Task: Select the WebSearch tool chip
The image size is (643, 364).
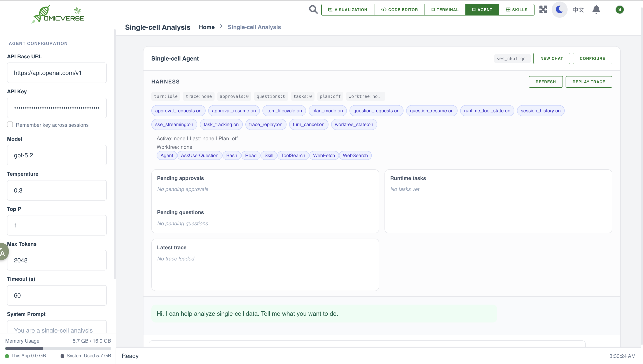Action: [355, 156]
